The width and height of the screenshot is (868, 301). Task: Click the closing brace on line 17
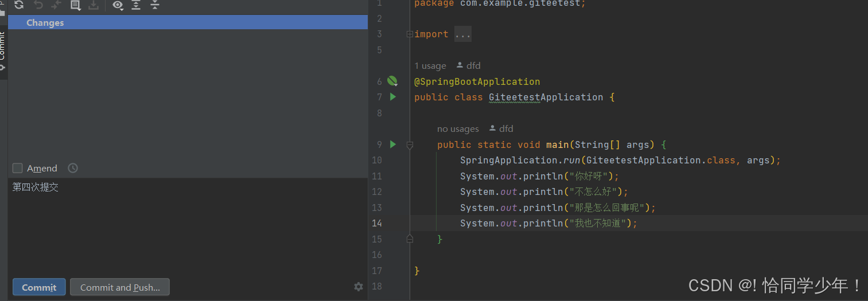point(417,271)
